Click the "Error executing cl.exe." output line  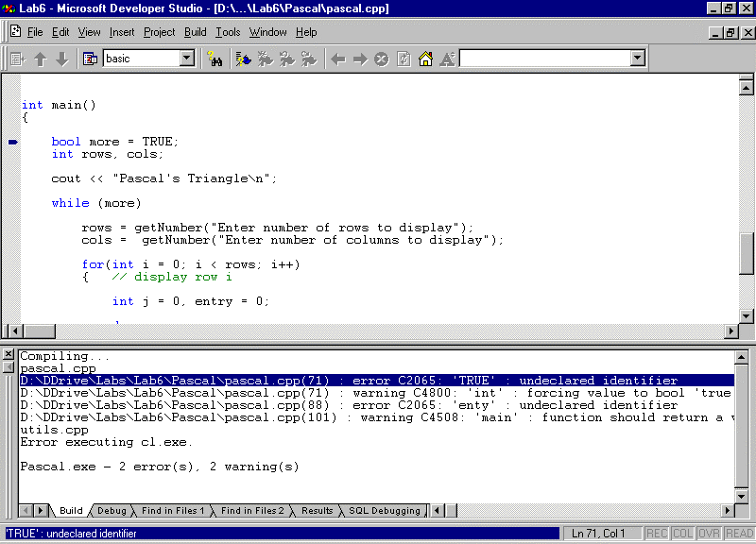pyautogui.click(x=106, y=442)
